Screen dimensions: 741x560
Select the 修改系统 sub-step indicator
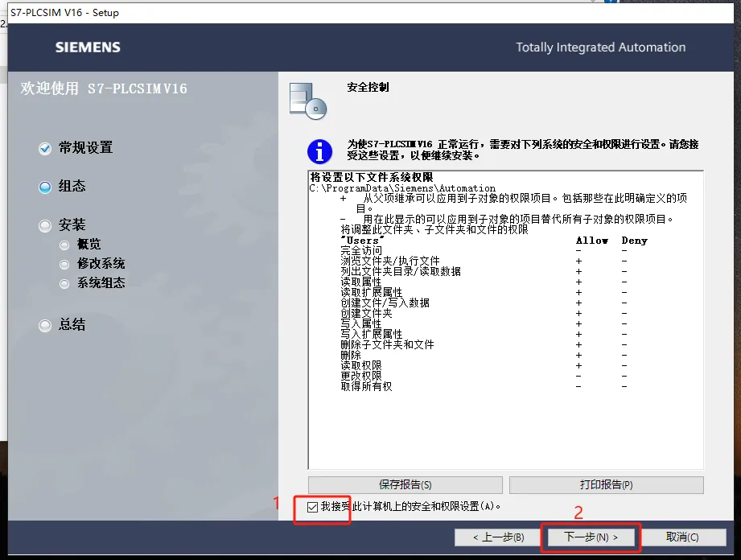tap(64, 264)
